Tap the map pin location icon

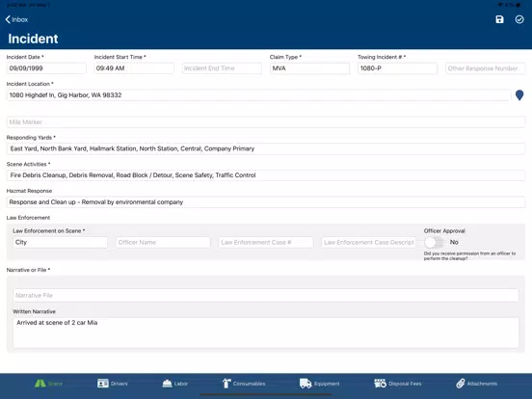pos(519,95)
